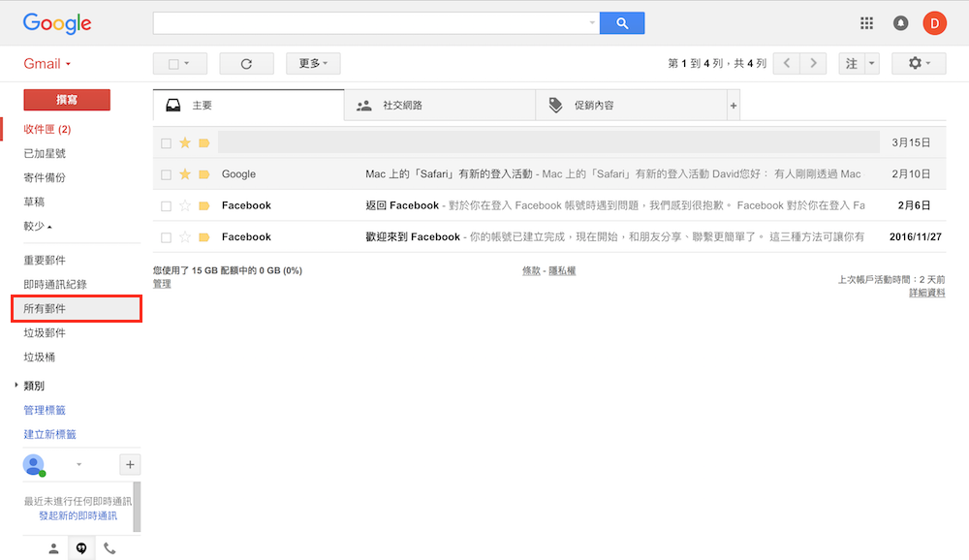Toggle importance marker on Google email
969x560 pixels.
(x=203, y=174)
